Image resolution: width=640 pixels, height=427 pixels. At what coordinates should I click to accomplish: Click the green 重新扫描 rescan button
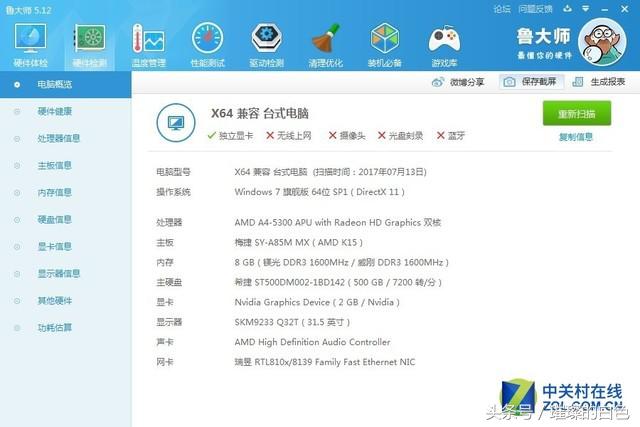pyautogui.click(x=577, y=113)
